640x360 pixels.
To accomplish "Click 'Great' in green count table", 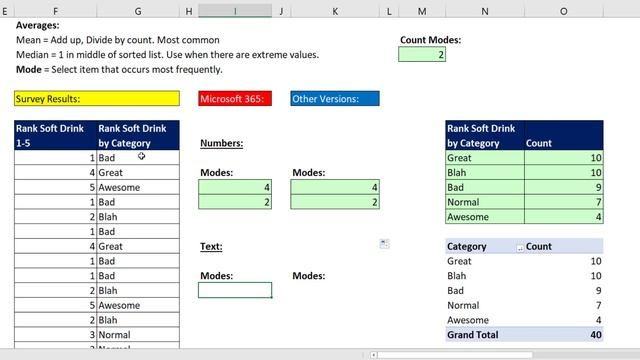I will [485, 158].
